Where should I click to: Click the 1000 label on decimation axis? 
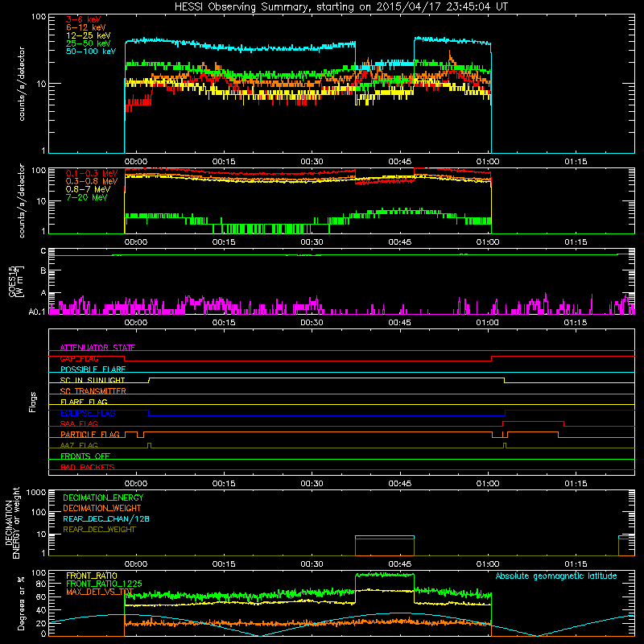[36, 493]
